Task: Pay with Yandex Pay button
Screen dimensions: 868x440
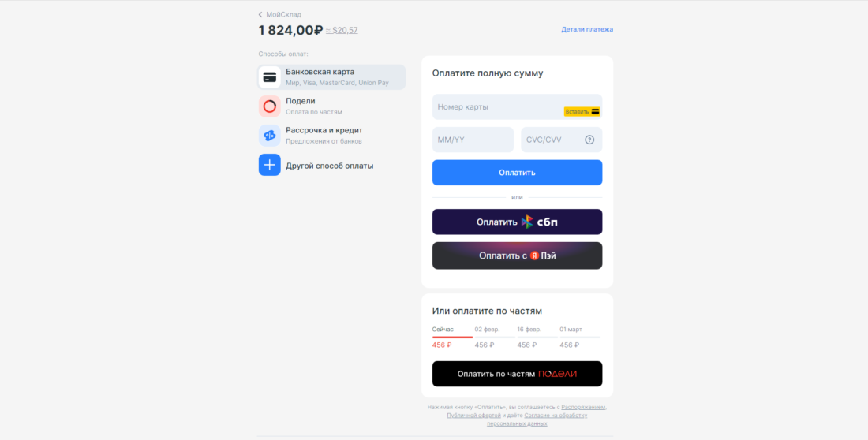Action: (517, 255)
